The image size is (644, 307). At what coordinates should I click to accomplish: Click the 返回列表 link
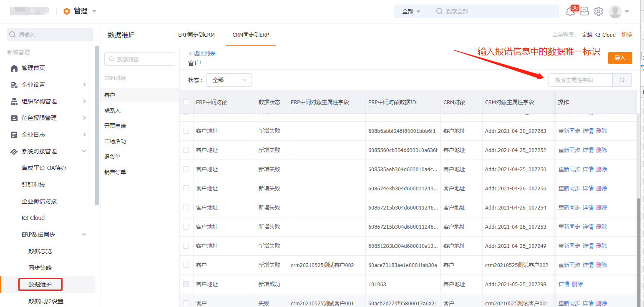pos(202,53)
